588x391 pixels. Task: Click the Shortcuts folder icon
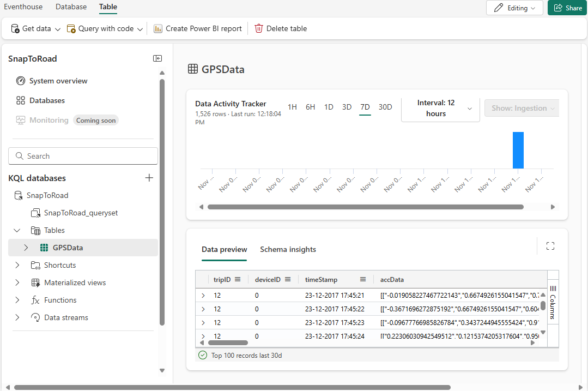(x=35, y=265)
